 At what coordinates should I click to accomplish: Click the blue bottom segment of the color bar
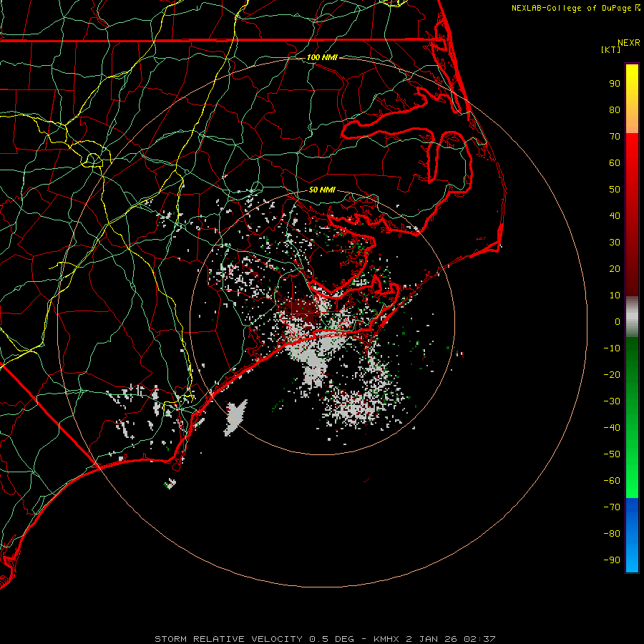[632, 535]
